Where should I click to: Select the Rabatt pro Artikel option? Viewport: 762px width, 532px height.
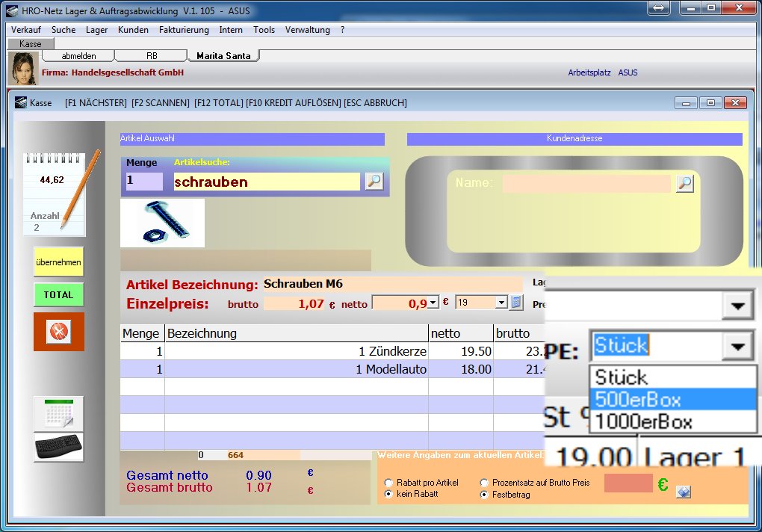[388, 483]
